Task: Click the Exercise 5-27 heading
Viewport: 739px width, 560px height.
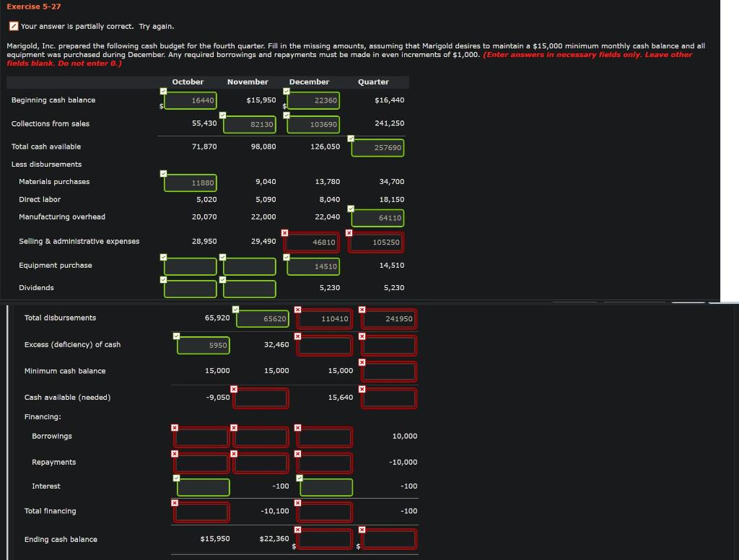Action: coord(33,6)
